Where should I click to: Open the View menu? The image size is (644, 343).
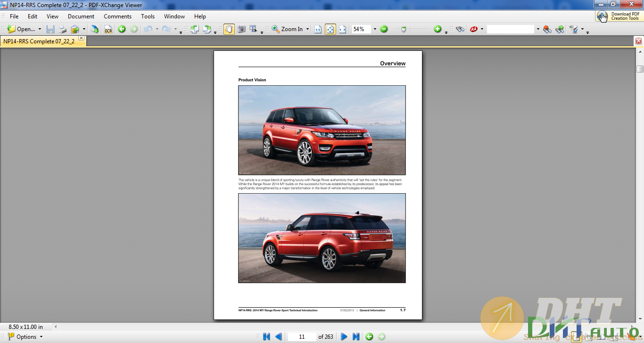(52, 16)
